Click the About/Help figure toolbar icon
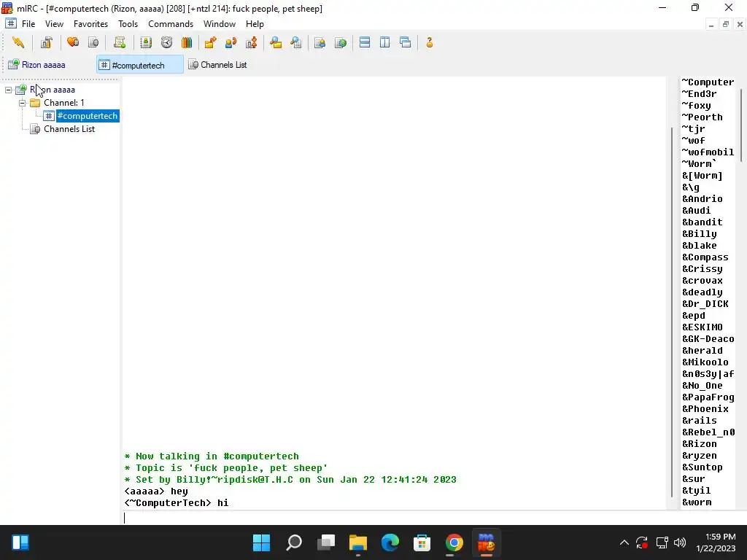 429,42
